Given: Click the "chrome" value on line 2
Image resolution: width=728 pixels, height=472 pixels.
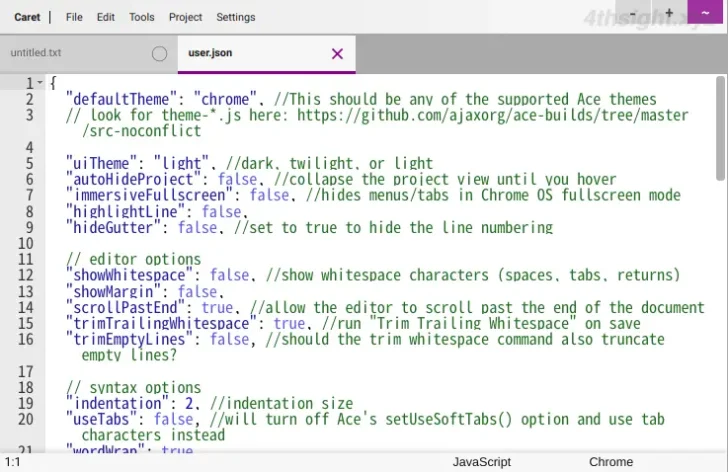Looking at the screenshot, I should (225, 99).
